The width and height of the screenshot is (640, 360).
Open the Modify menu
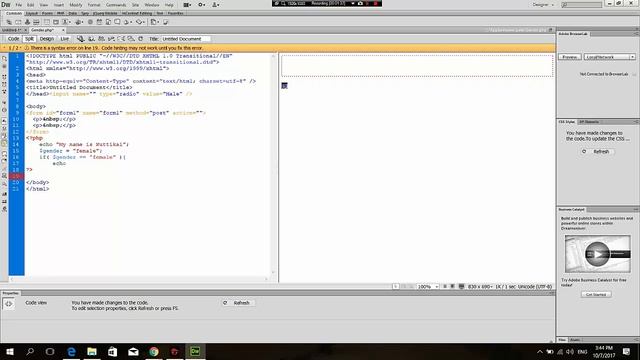[76, 5]
